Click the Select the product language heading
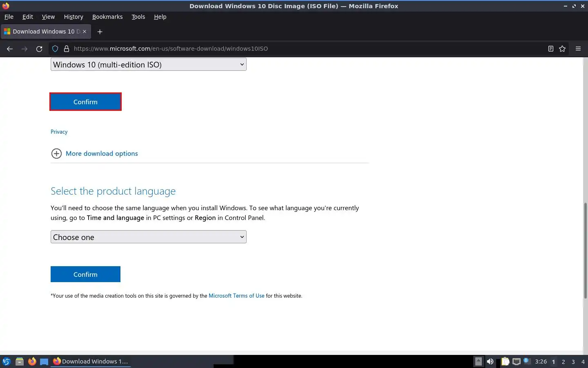The image size is (588, 368). coord(113,191)
